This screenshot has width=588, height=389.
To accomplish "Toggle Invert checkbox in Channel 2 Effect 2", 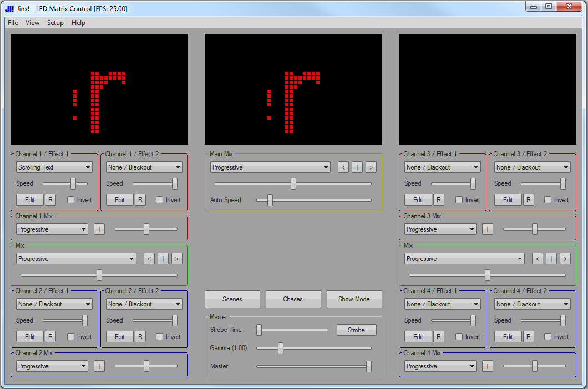I will pos(160,337).
